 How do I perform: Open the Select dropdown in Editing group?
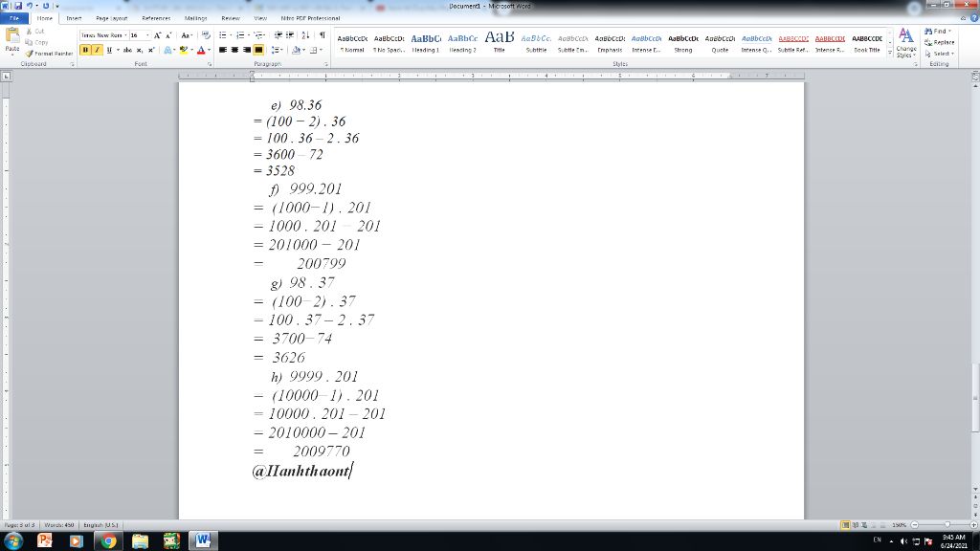(x=940, y=54)
